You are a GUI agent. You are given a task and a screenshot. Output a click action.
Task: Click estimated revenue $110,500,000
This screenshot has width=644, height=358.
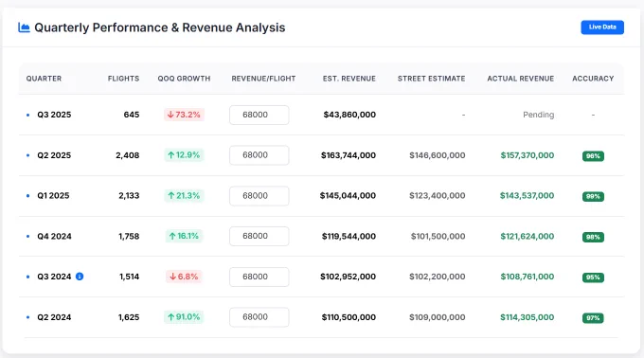click(x=349, y=317)
